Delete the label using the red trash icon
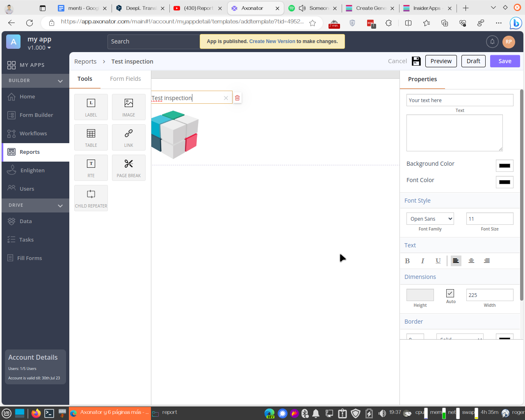The image size is (525, 420). (237, 98)
